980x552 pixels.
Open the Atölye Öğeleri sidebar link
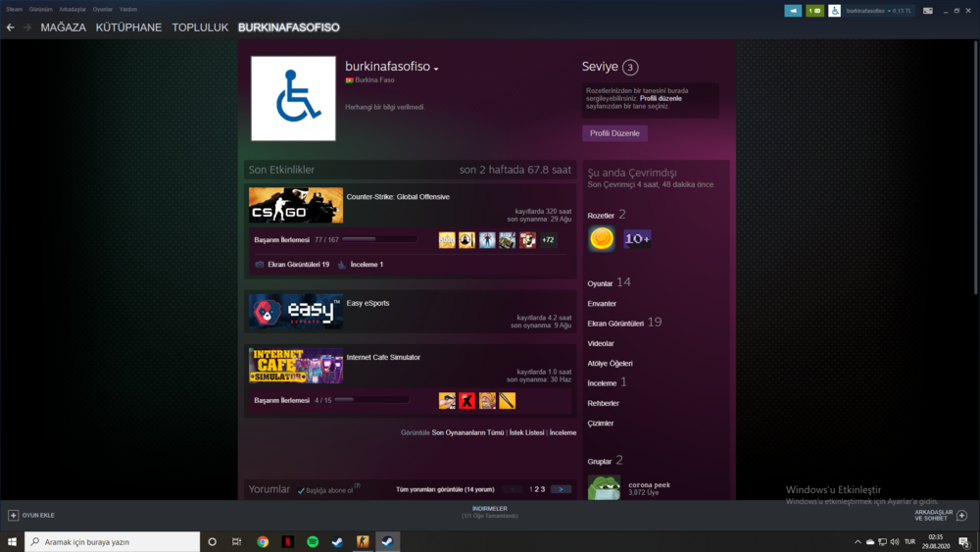[x=610, y=363]
